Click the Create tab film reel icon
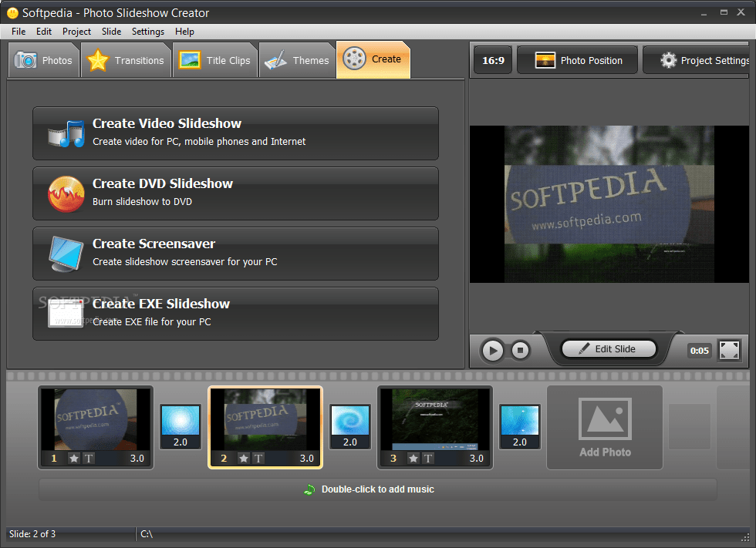 354,59
